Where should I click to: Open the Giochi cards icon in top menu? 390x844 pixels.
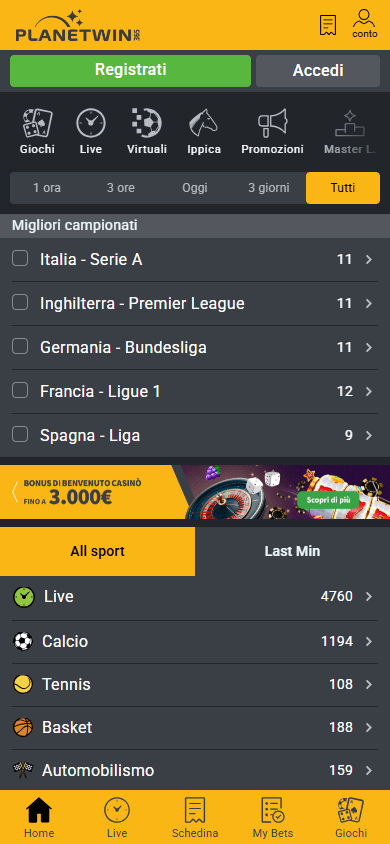(37, 123)
